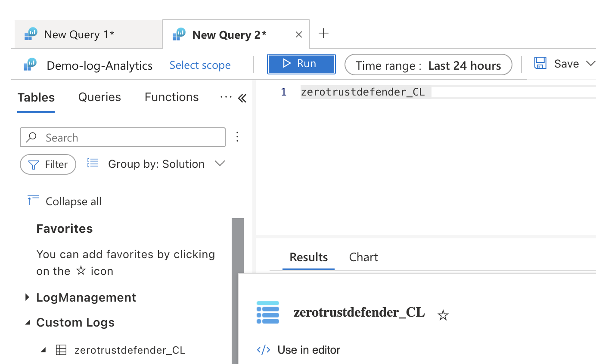596x364 pixels.
Task: Open the Save dropdown chevron
Action: [592, 63]
